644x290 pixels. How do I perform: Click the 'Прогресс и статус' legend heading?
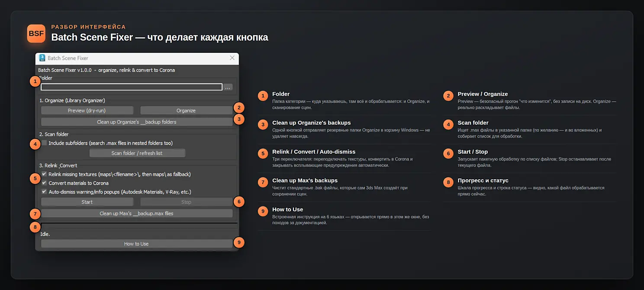point(483,180)
